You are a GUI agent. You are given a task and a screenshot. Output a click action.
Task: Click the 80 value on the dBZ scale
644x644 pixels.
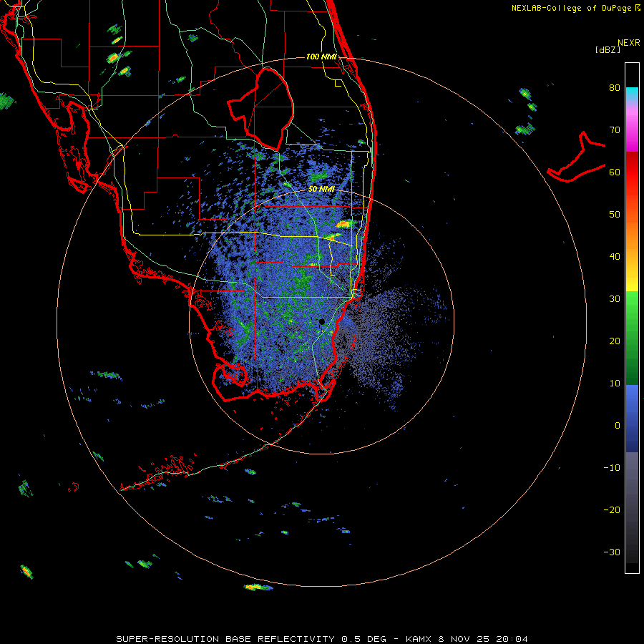[x=615, y=88]
